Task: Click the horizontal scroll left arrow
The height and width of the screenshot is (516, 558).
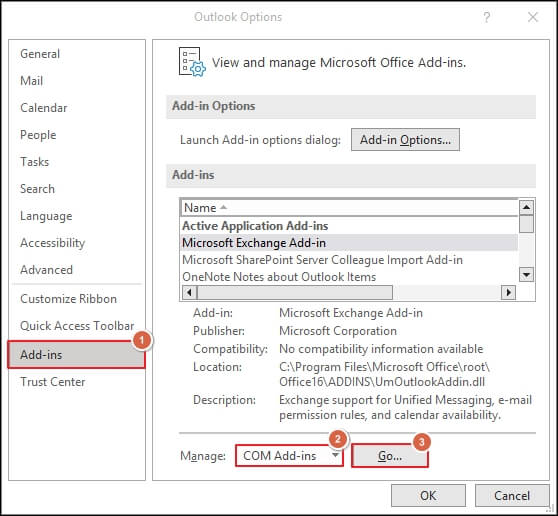Action: 189,293
